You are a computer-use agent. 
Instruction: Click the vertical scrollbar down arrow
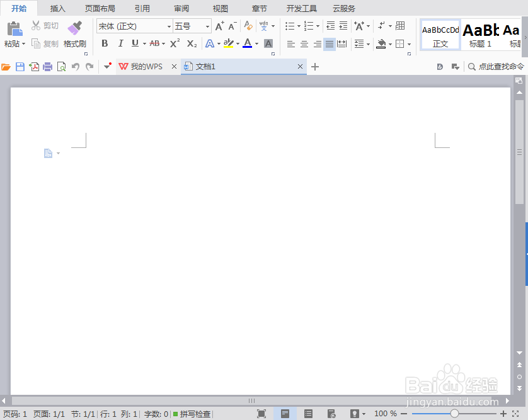coord(520,353)
